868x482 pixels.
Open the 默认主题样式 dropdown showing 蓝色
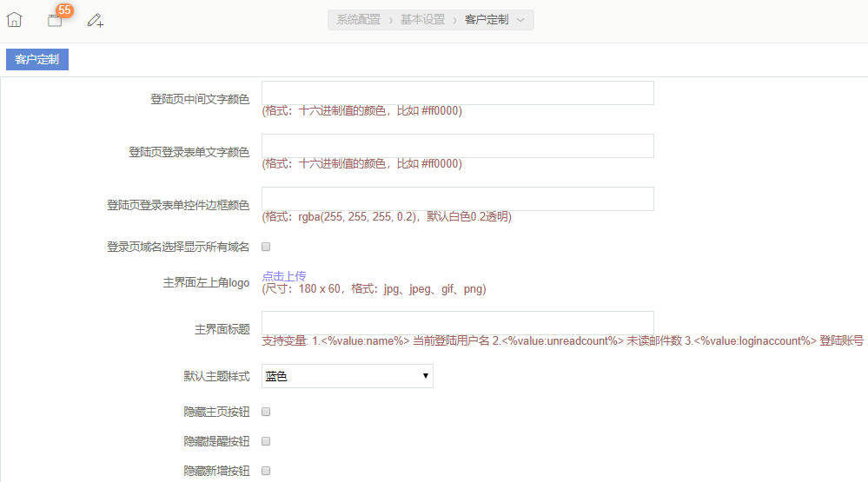347,376
